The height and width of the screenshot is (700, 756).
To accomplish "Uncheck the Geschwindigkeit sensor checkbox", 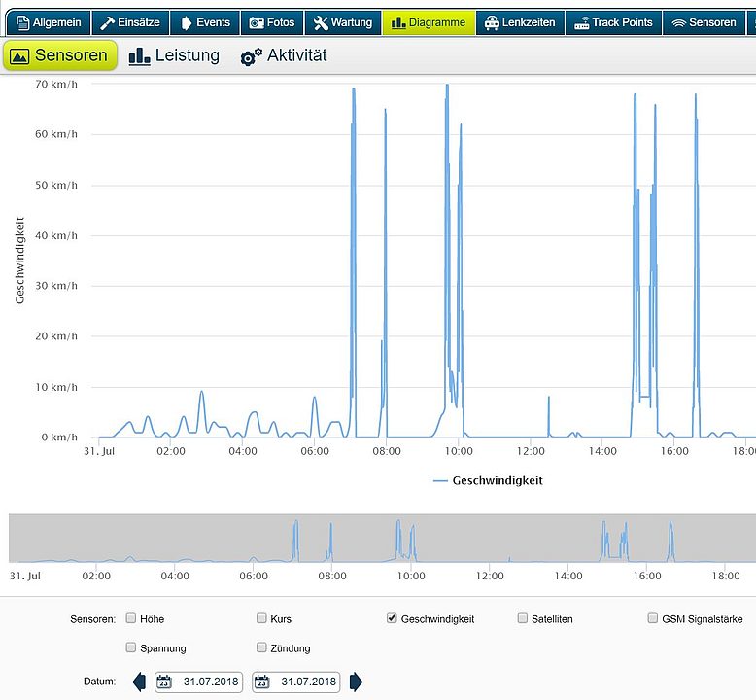I will click(392, 618).
